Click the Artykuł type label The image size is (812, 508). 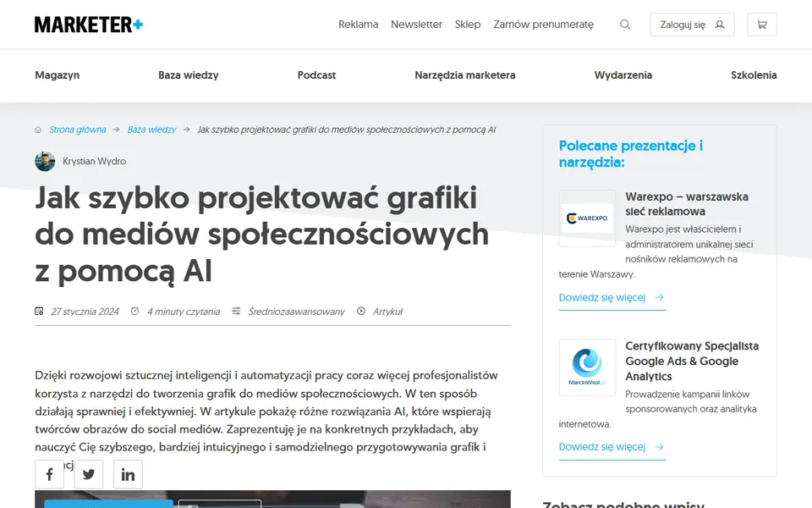point(387,312)
